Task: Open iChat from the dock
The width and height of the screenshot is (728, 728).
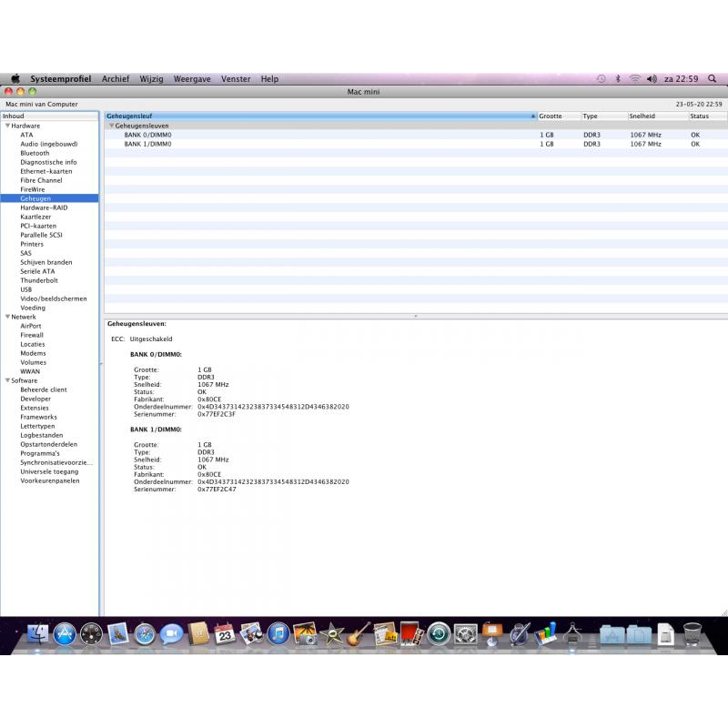Action: (x=171, y=634)
